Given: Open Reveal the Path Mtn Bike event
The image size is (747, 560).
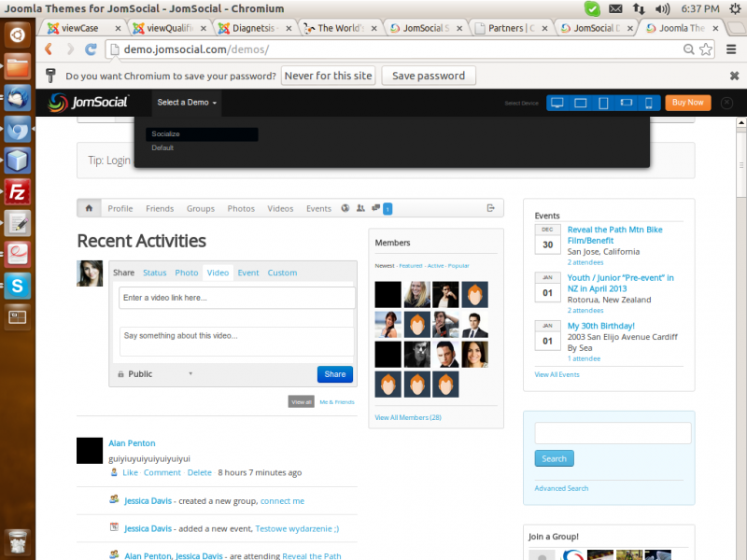Looking at the screenshot, I should [614, 235].
